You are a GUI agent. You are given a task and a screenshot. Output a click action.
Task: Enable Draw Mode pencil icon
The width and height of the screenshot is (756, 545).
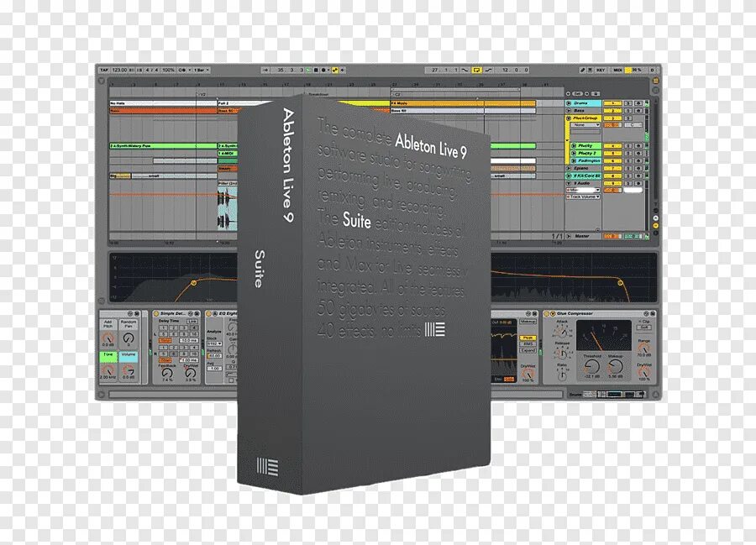tap(582, 70)
